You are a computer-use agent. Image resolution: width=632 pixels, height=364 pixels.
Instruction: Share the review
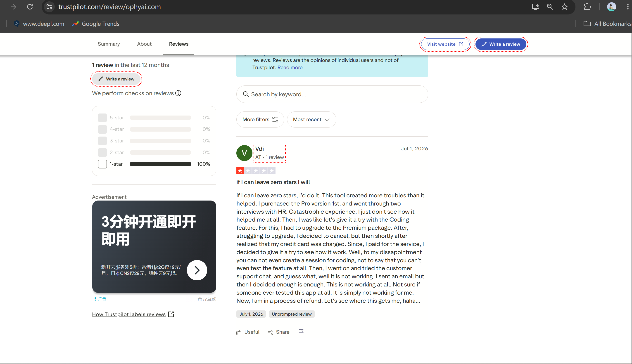279,332
